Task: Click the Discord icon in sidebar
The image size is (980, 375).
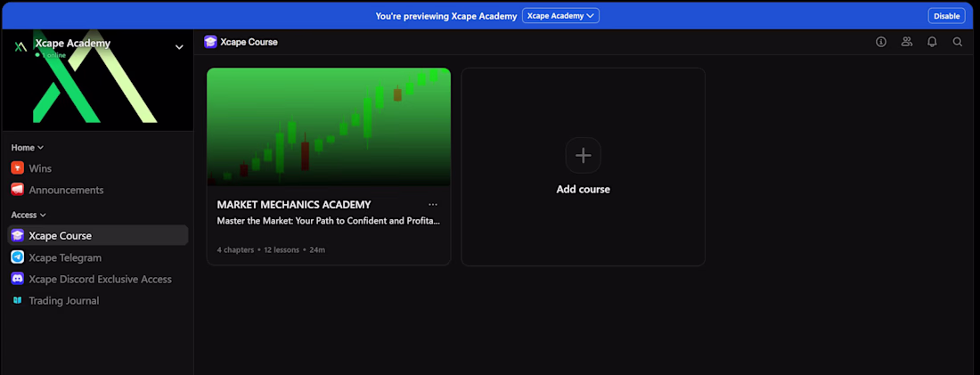Action: click(18, 279)
